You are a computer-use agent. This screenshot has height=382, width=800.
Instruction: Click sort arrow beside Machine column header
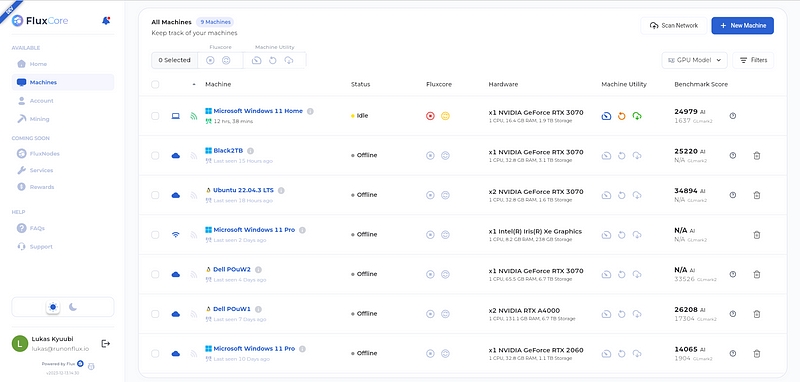[194, 85]
